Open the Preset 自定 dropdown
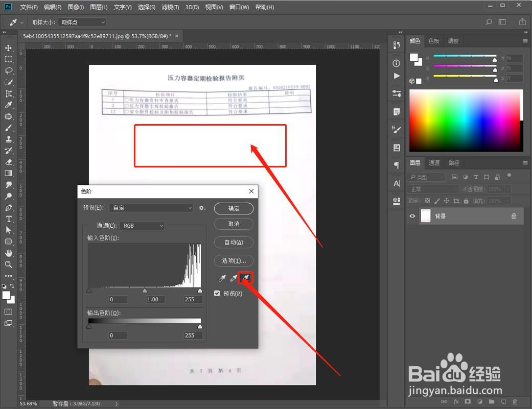 tap(151, 208)
